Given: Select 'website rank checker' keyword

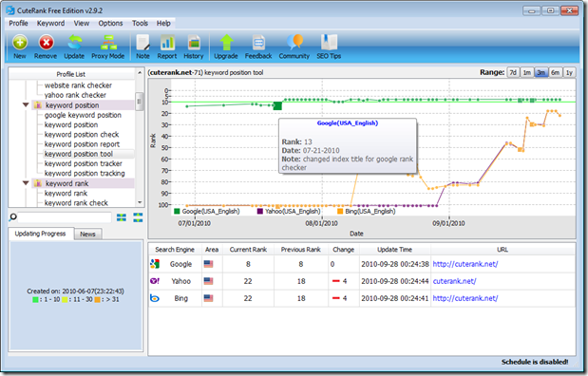Looking at the screenshot, I should click(x=78, y=85).
